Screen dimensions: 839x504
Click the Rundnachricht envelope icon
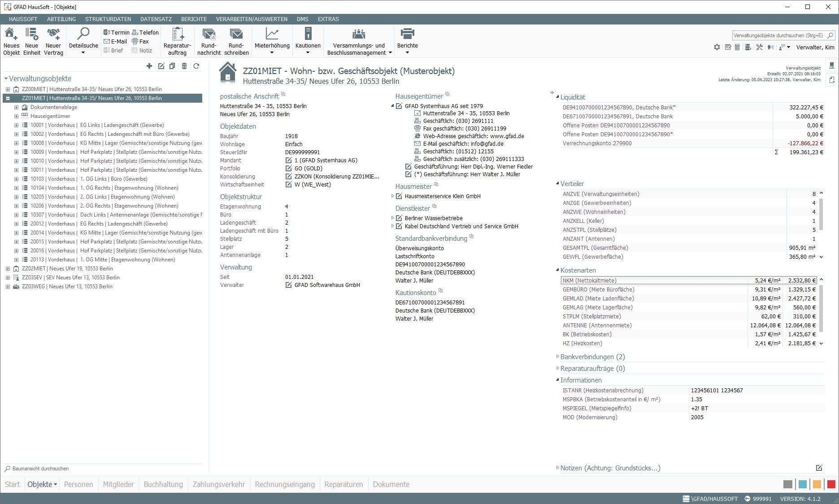pyautogui.click(x=209, y=34)
